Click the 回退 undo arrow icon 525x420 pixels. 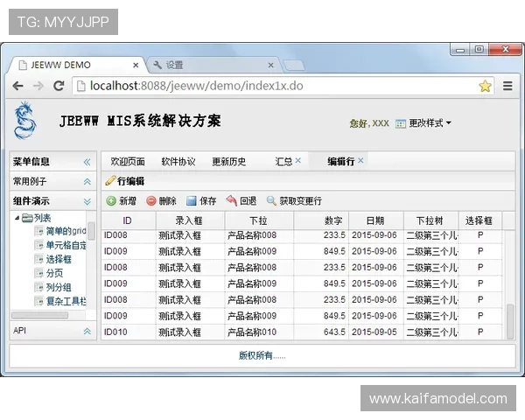click(231, 201)
